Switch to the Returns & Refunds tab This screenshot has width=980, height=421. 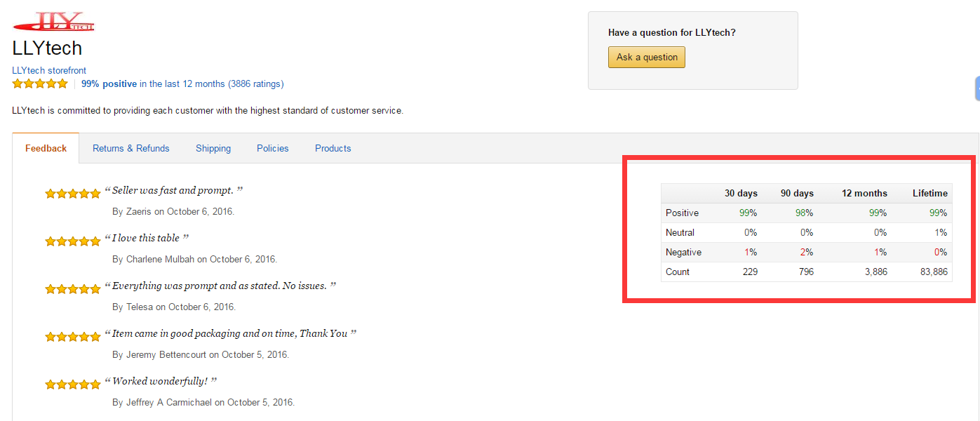click(x=131, y=148)
